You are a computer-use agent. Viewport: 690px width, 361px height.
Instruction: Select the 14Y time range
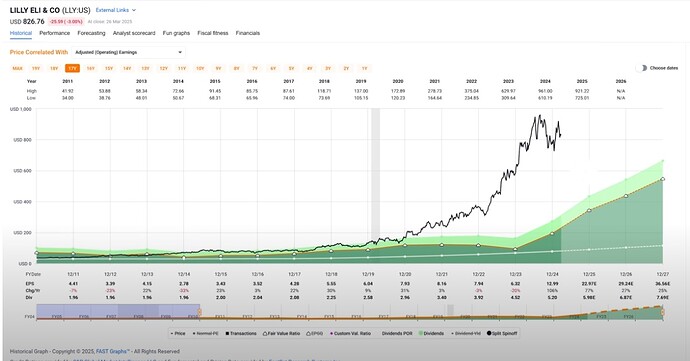pyautogui.click(x=127, y=68)
